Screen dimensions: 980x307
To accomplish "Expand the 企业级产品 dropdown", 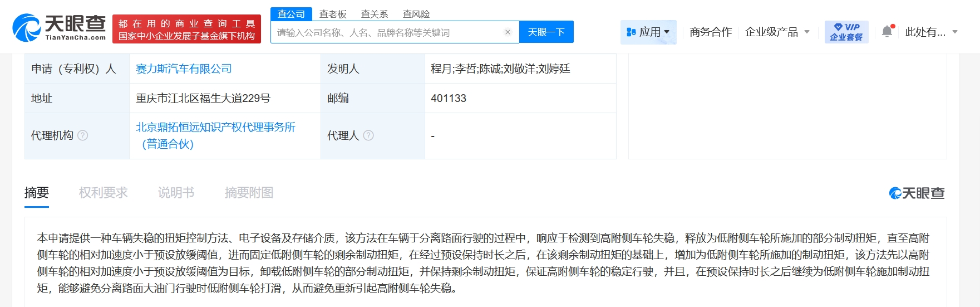I will click(777, 32).
